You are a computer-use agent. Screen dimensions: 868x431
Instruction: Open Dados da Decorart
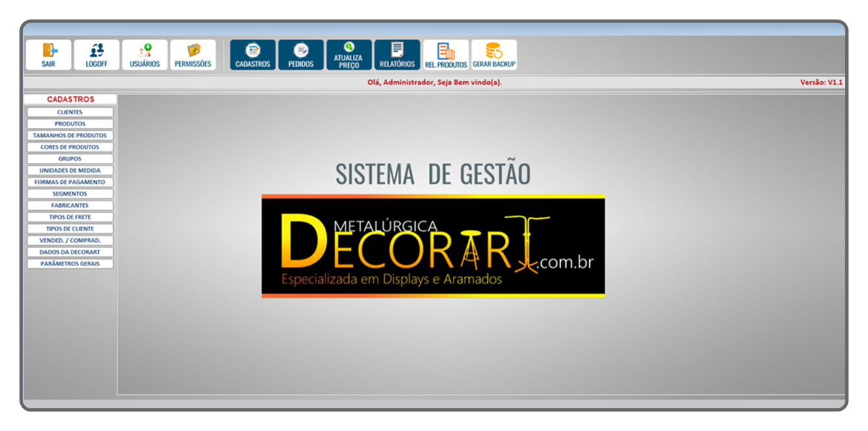coord(70,252)
